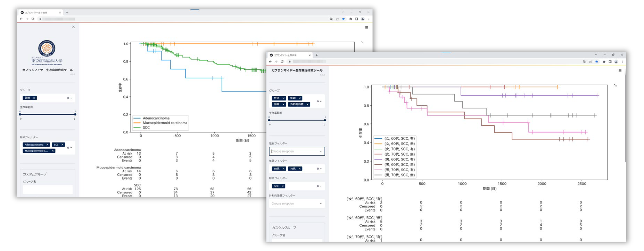Select カプランマイヤー tab in back browser

point(41,12)
